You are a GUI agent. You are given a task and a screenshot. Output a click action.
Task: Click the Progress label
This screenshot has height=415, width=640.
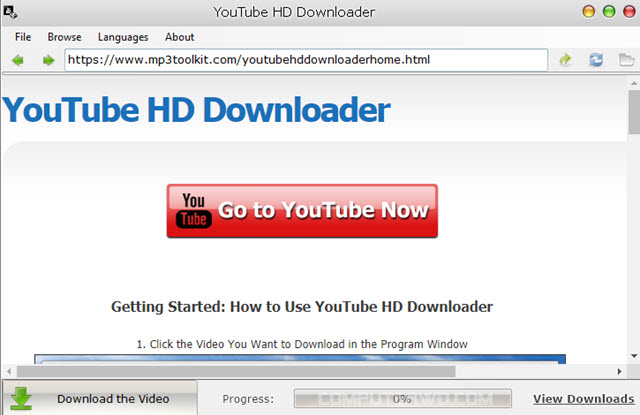(248, 399)
